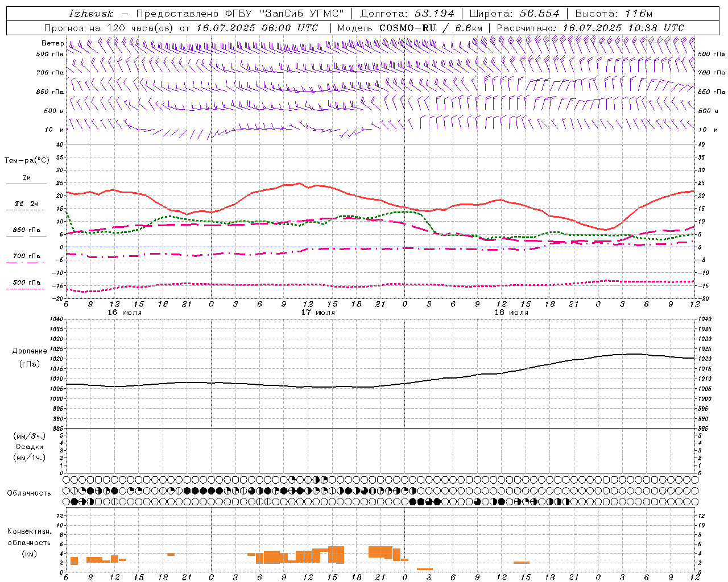Click the 'Модель COSMO-RU / 6.6км' model label
The width and height of the screenshot is (728, 582).
tap(409, 28)
